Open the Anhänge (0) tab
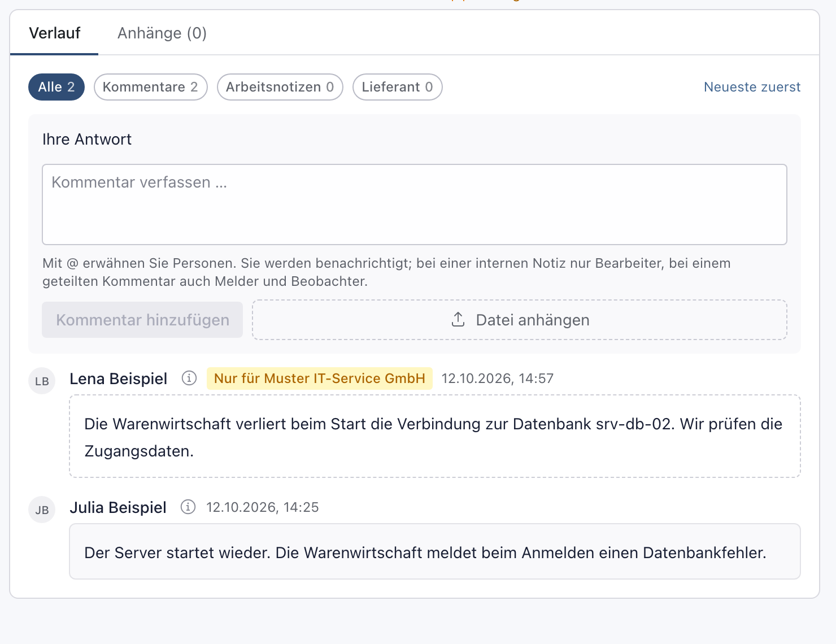The image size is (836, 644). 162,33
